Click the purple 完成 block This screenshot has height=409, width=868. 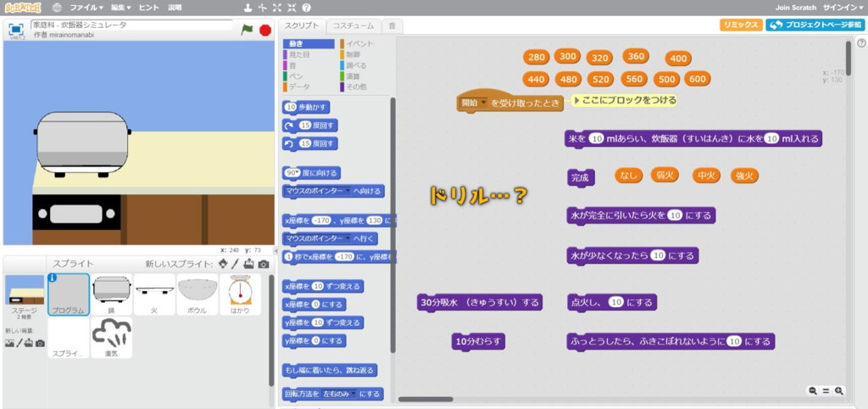[581, 178]
